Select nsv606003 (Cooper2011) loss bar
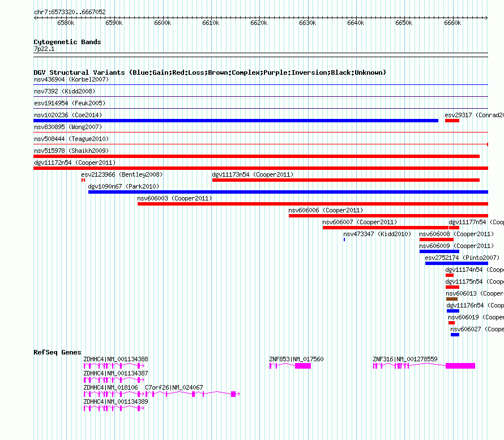This screenshot has height=440, width=504. point(313,204)
